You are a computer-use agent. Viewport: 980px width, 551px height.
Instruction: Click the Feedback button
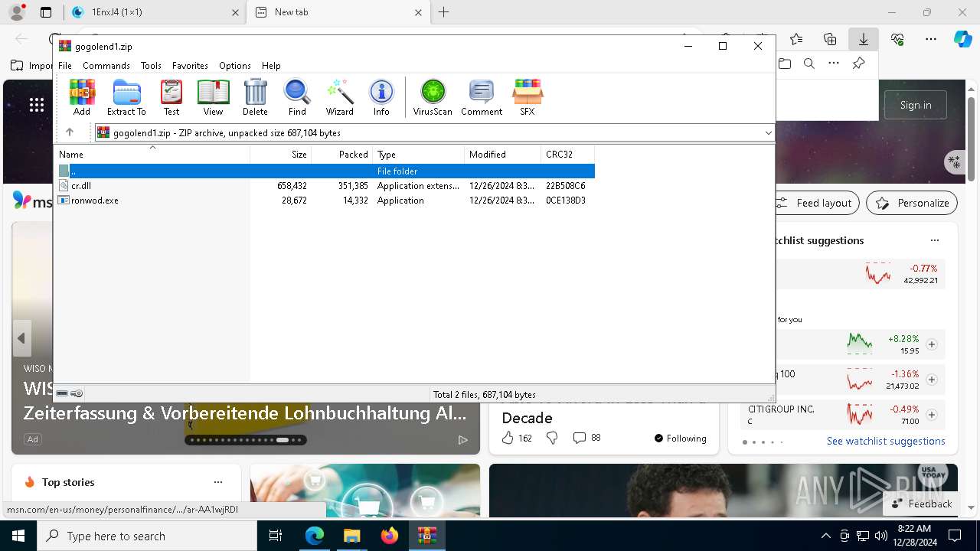click(921, 504)
